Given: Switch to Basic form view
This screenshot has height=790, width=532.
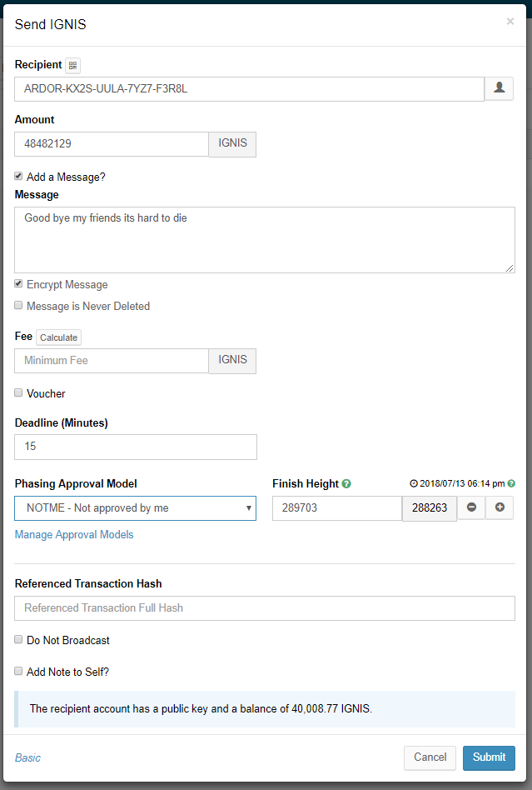Looking at the screenshot, I should [27, 757].
